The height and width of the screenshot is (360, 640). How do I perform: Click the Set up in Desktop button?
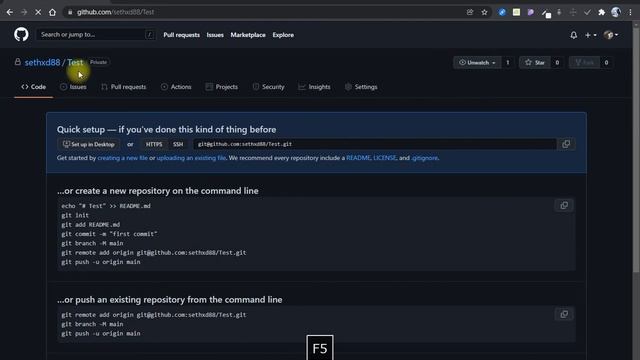click(x=89, y=144)
